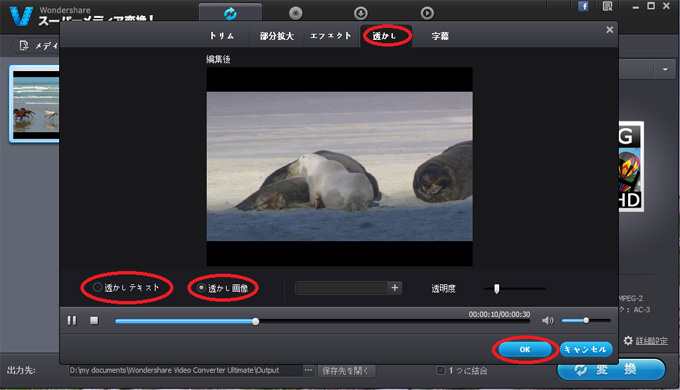Switch to the 字幕 tab
This screenshot has width=680, height=390.
point(440,36)
